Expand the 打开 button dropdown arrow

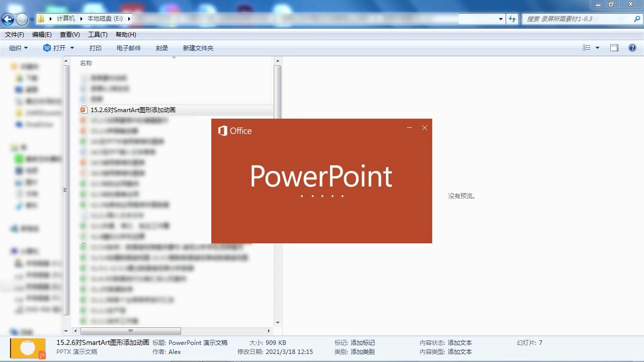[x=72, y=48]
